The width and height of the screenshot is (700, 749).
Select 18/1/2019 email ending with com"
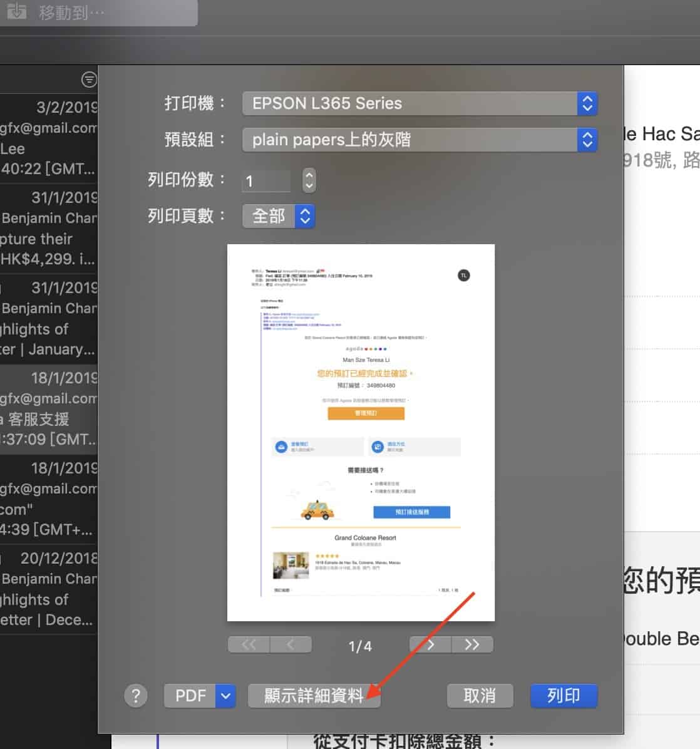coord(49,499)
